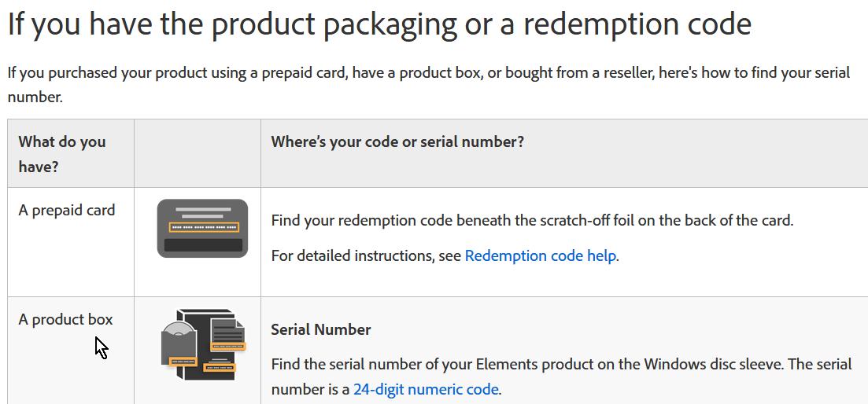Click the prepaid card icon
Viewport: 868px width, 404px height.
202,228
